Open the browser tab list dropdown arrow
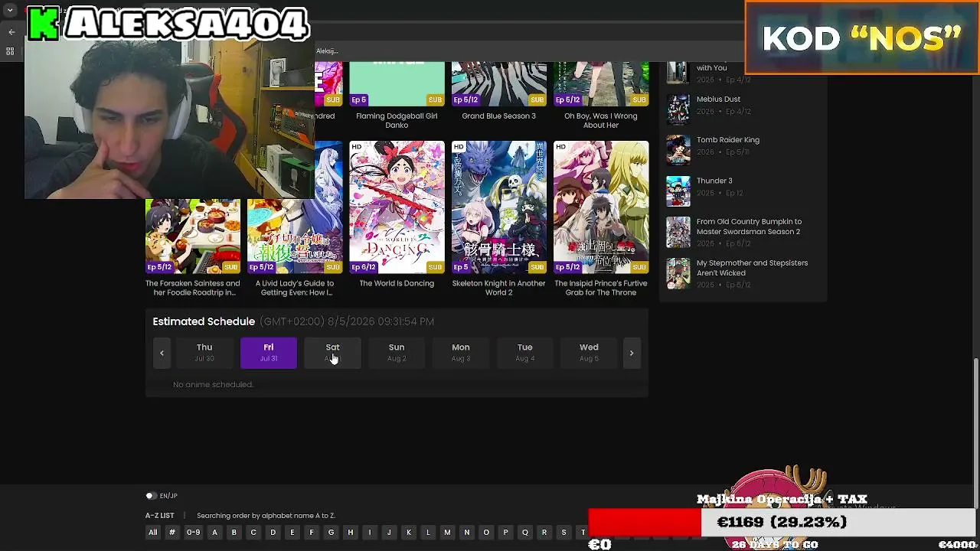980x551 pixels. tap(10, 11)
